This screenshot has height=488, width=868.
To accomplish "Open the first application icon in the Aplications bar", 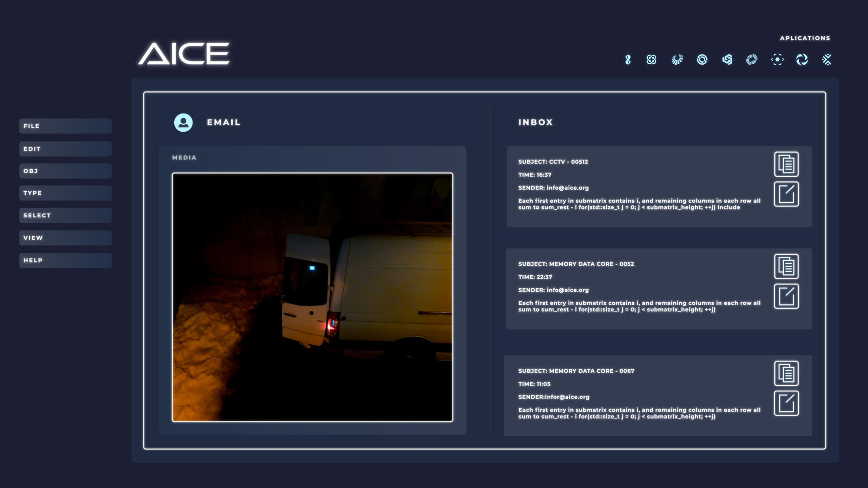I will coord(628,60).
